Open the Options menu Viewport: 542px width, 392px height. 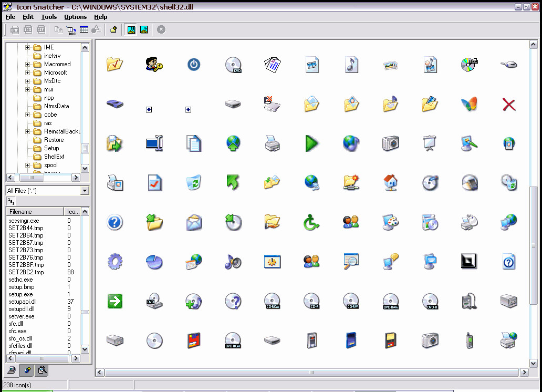[x=75, y=17]
